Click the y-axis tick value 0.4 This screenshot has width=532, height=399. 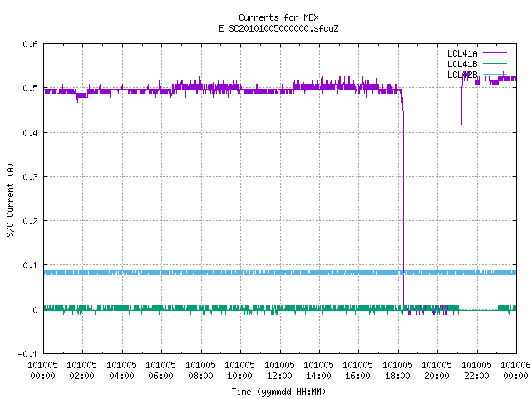tap(30, 133)
